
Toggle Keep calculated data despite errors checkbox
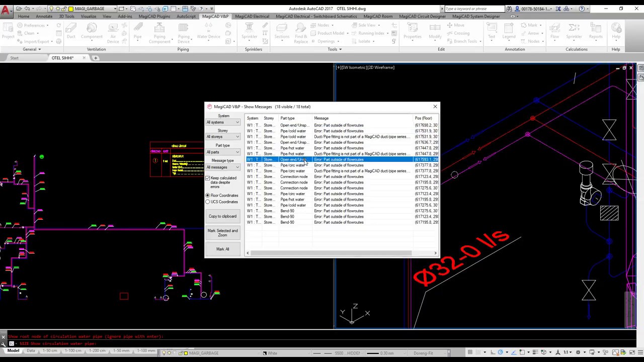point(207,178)
